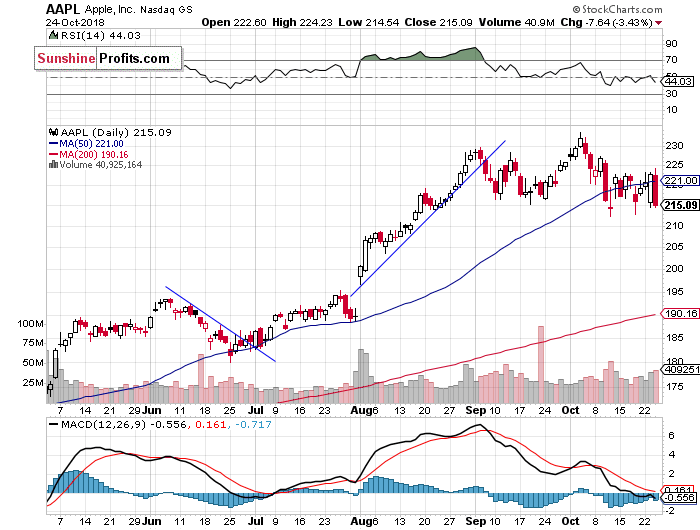This screenshot has width=700, height=530.
Task: Click the candlestick icon next to AAPL (Daily)
Action: [x=54, y=132]
